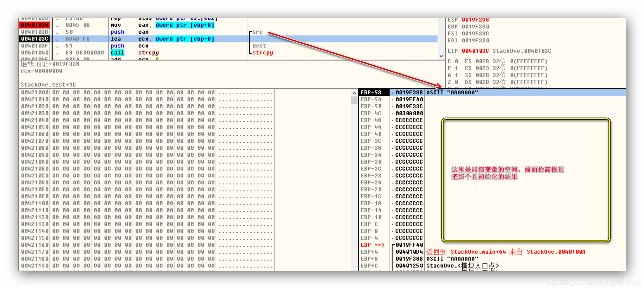The image size is (644, 289).
Task: Select dump row address 004210F0
Action: 35,196
